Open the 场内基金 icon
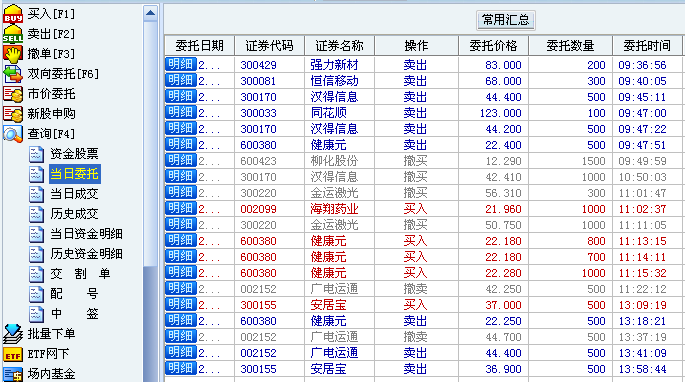This screenshot has height=382, width=685. point(13,374)
